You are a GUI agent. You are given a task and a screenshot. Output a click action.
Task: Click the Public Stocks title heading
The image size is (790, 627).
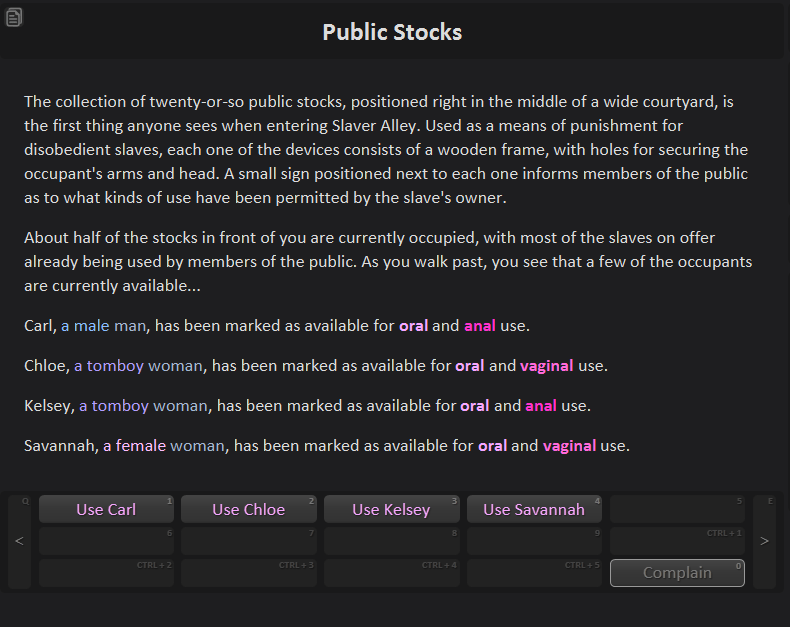pyautogui.click(x=392, y=32)
